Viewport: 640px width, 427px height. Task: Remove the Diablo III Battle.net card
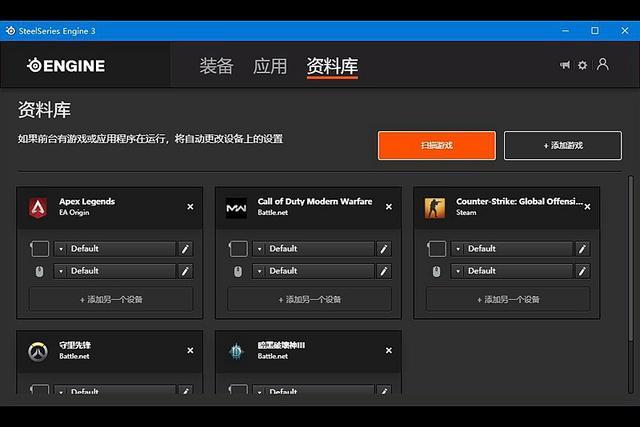[389, 351]
